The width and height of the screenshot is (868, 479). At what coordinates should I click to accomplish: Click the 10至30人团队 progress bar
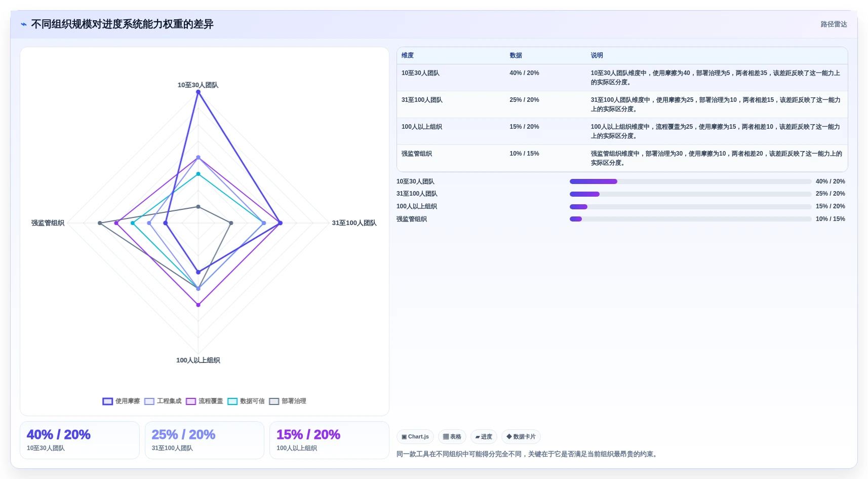point(691,181)
